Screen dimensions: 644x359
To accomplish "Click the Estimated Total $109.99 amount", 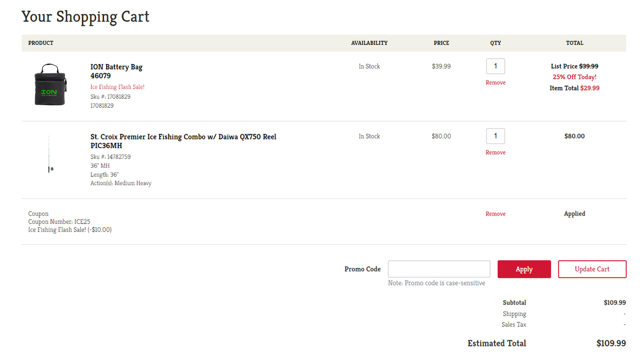I will 611,343.
